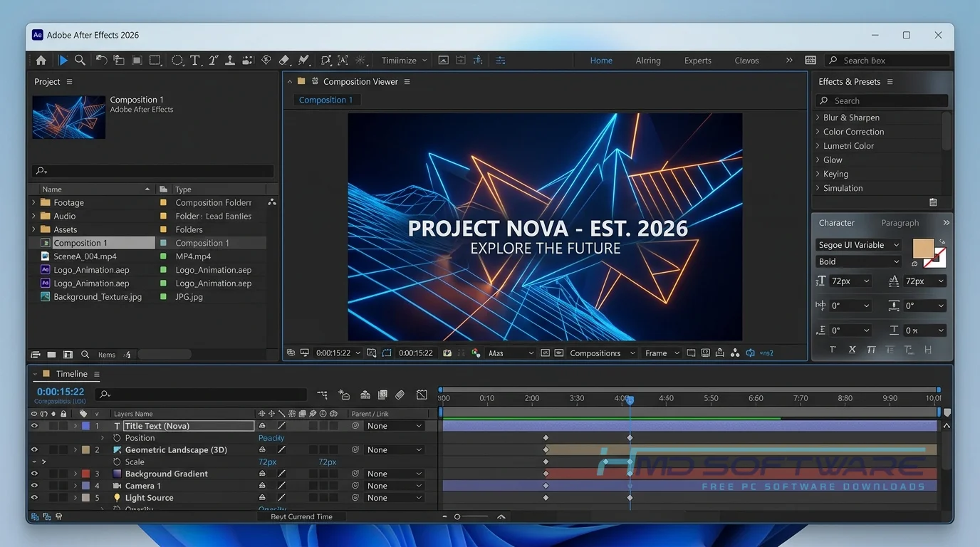The height and width of the screenshot is (547, 980).
Task: Click the region of interest icon in viewer bar
Action: point(387,353)
